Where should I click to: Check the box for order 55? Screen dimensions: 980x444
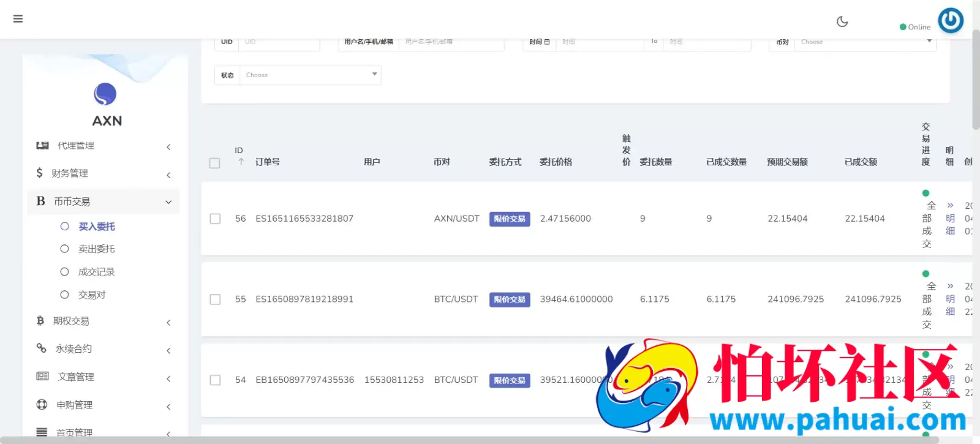click(215, 299)
